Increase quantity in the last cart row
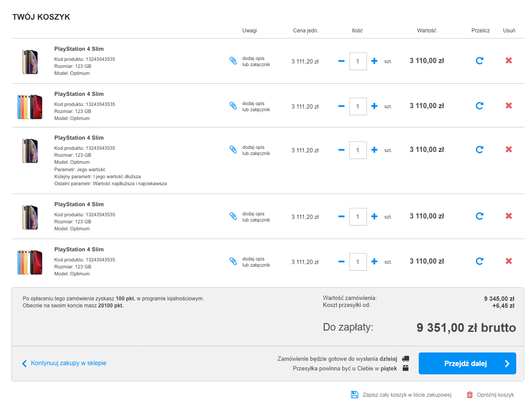Screen dimensions: 532x405 (374, 261)
